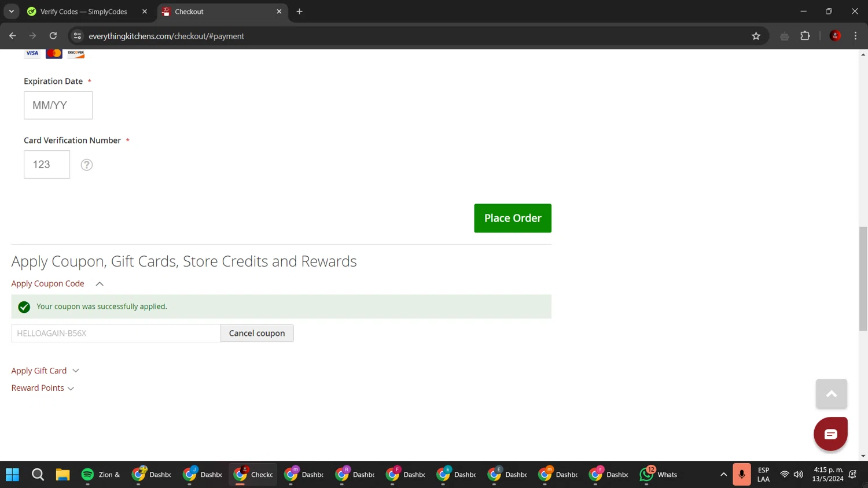The image size is (868, 488).
Task: Open the Wi-Fi network tray icon
Action: [785, 475]
